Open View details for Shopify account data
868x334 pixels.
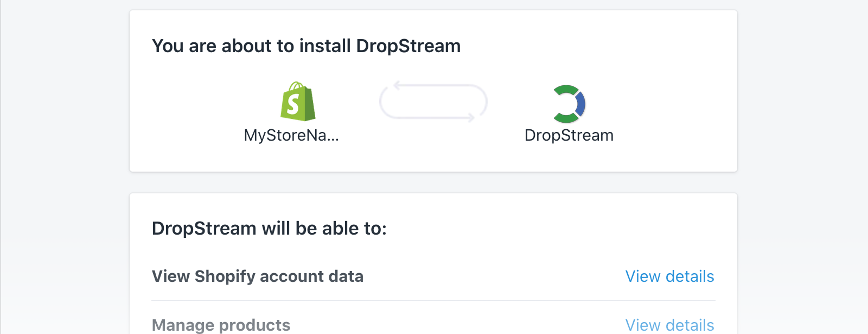pos(669,276)
